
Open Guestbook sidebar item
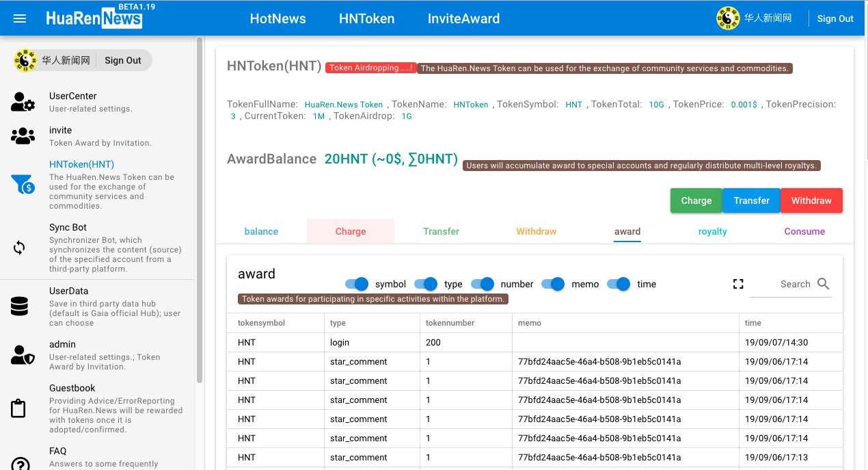tap(98, 408)
